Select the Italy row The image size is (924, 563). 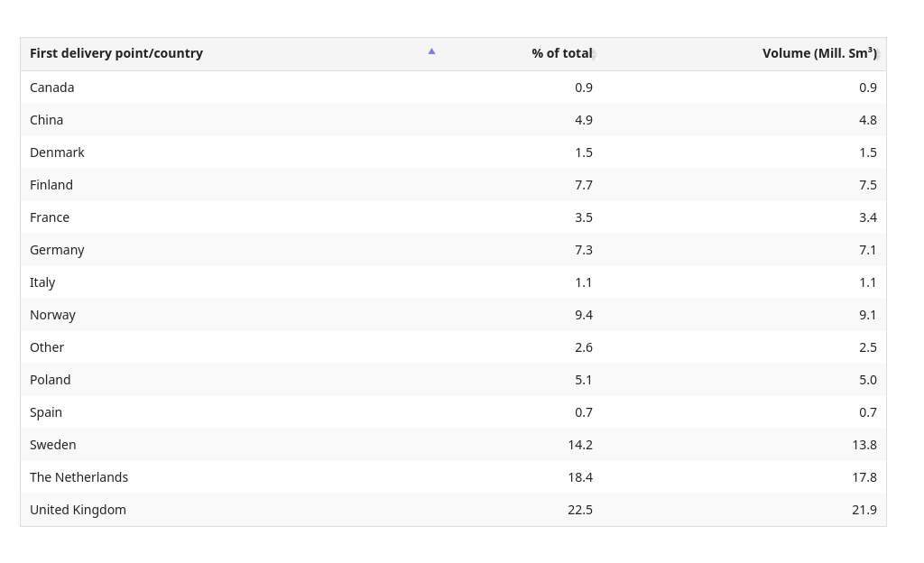453,282
